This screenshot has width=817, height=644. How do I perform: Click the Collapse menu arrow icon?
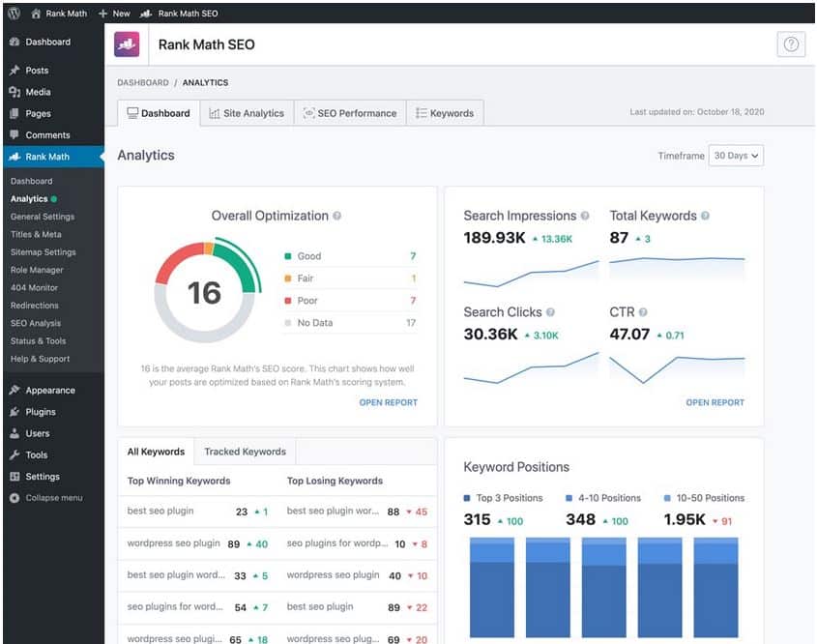(x=15, y=498)
